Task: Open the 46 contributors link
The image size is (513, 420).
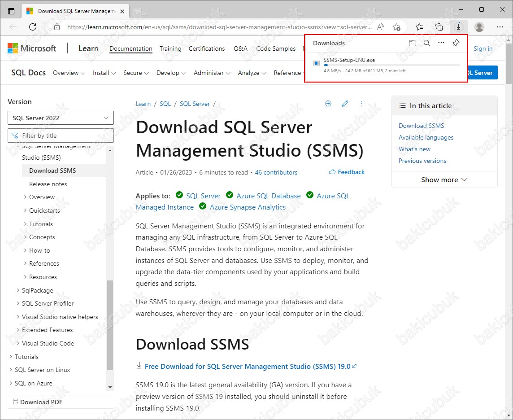Action: (x=276, y=172)
